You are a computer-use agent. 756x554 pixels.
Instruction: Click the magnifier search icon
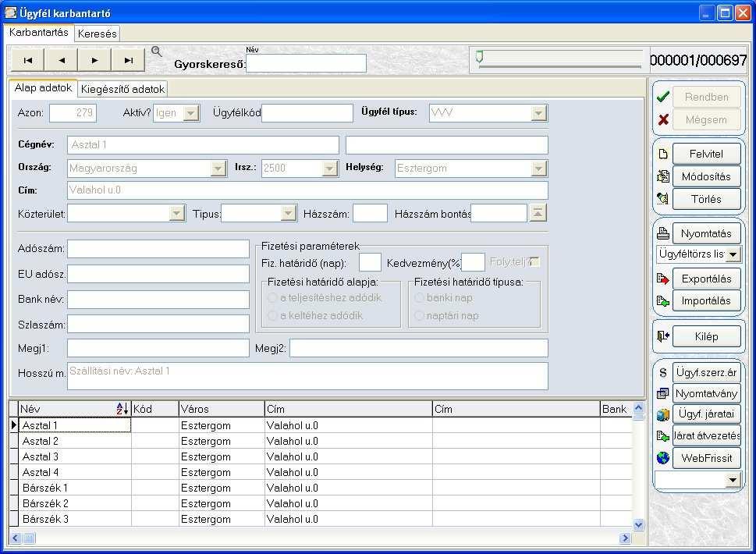156,51
